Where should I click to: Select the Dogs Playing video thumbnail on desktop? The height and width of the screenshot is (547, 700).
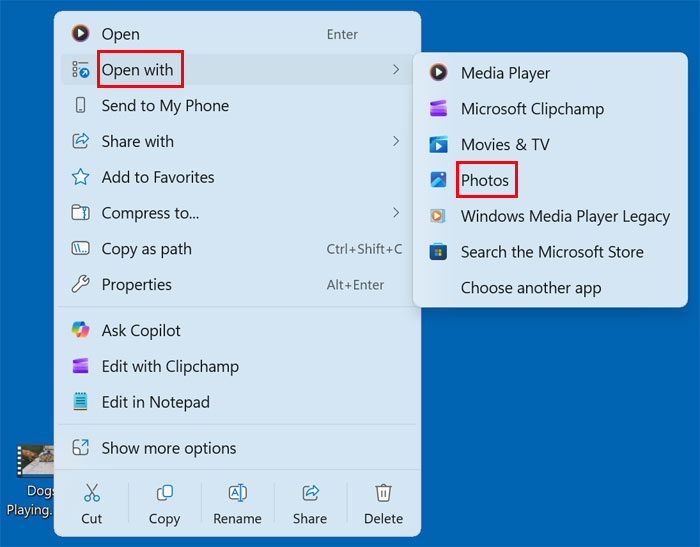click(35, 460)
